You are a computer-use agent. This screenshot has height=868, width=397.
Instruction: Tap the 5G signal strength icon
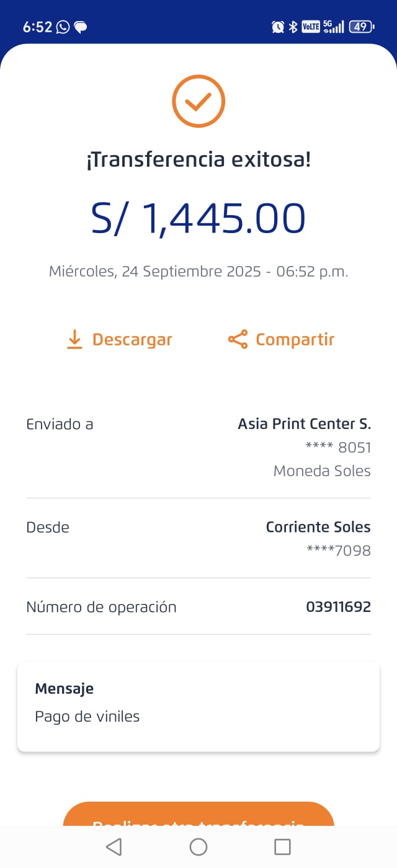(334, 27)
